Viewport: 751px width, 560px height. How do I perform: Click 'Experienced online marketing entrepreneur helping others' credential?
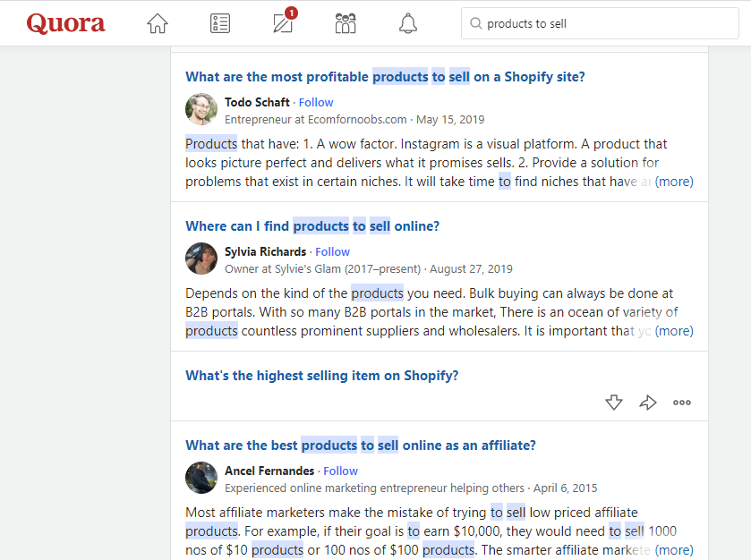click(x=374, y=488)
